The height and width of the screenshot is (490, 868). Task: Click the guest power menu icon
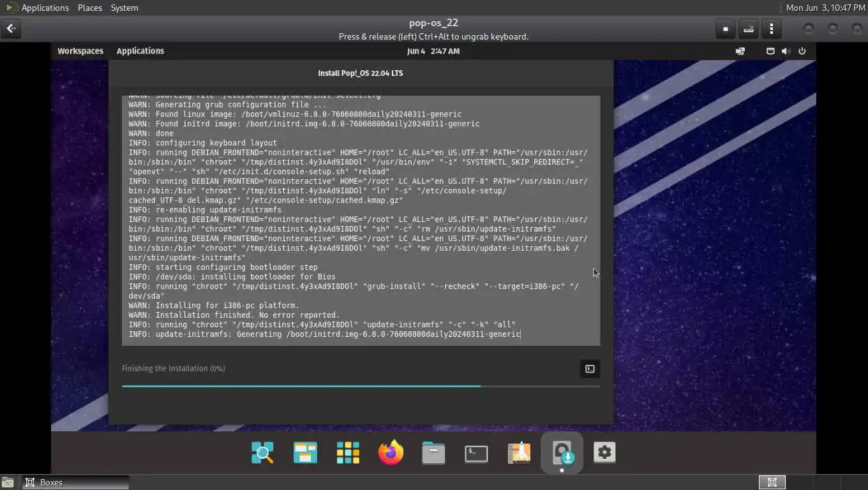pos(802,51)
